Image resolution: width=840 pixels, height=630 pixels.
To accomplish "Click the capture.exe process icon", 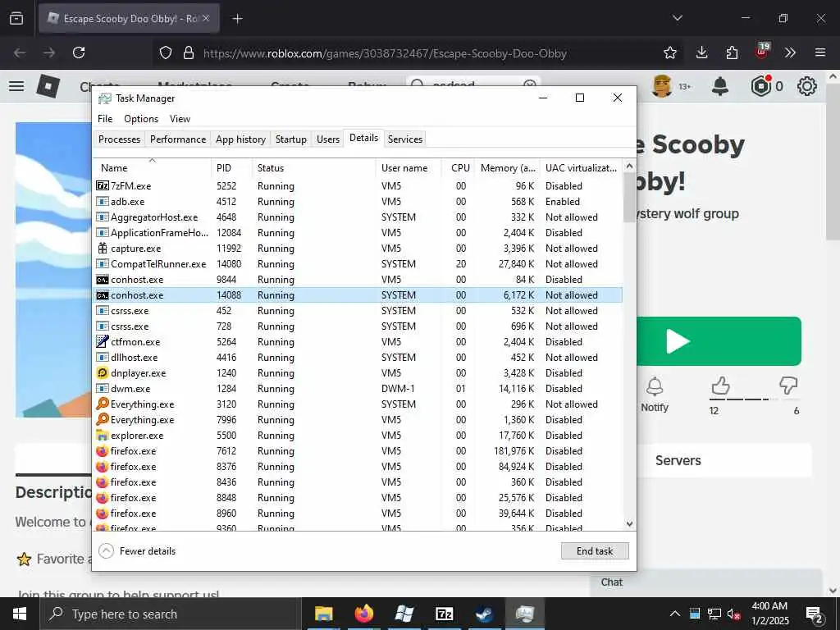I will pyautogui.click(x=103, y=248).
